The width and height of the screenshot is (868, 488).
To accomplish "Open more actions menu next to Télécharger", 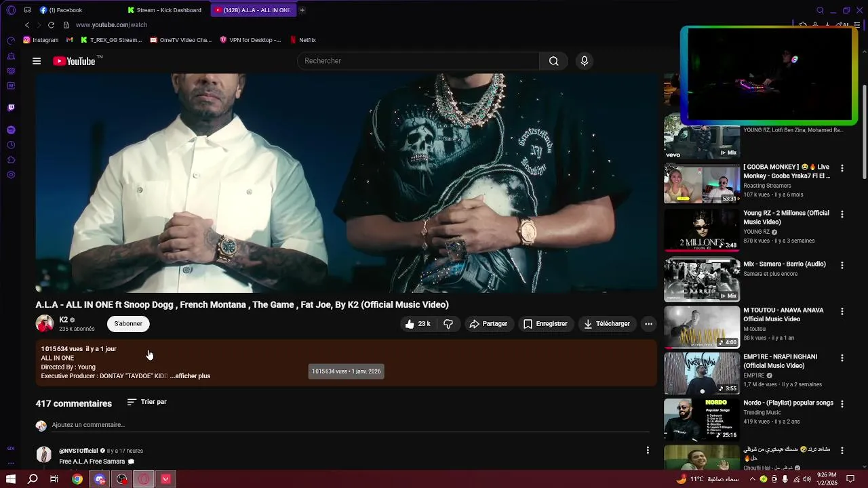I will click(648, 324).
